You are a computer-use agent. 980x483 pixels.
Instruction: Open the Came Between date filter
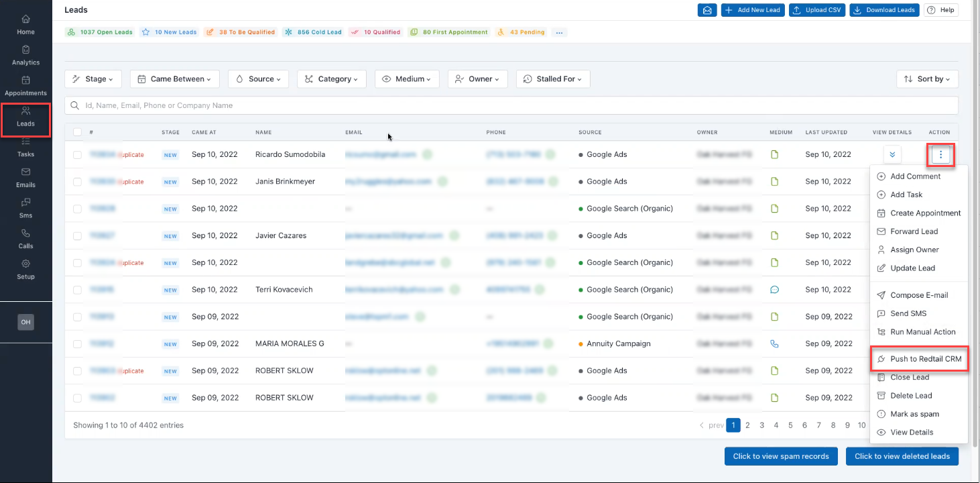[x=175, y=79]
